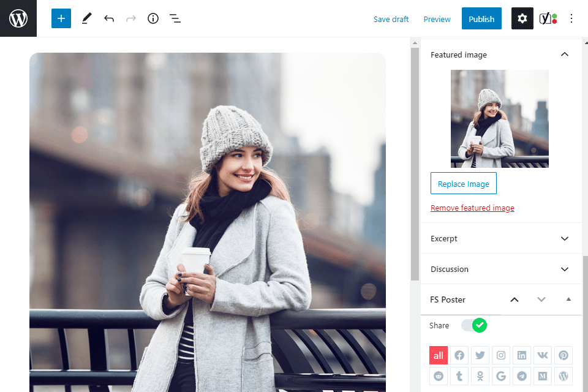Filter FS Poster by Instagram

[501, 355]
